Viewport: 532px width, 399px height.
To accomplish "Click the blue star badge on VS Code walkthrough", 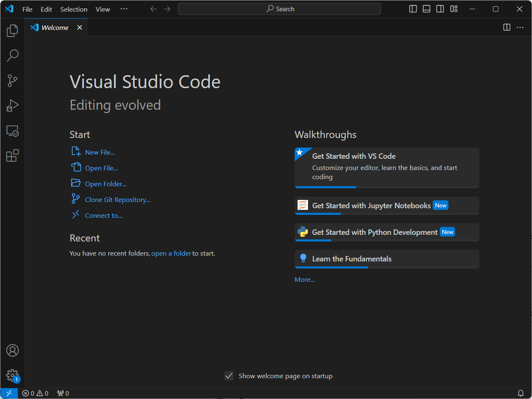I will 300,153.
